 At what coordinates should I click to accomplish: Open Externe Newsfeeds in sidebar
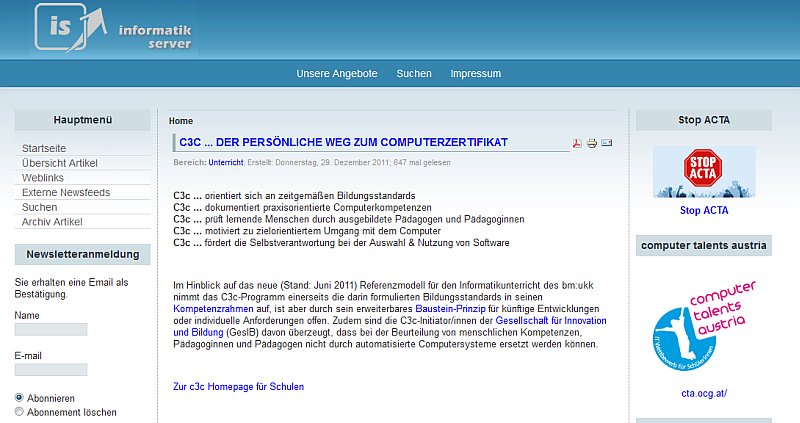(x=66, y=192)
